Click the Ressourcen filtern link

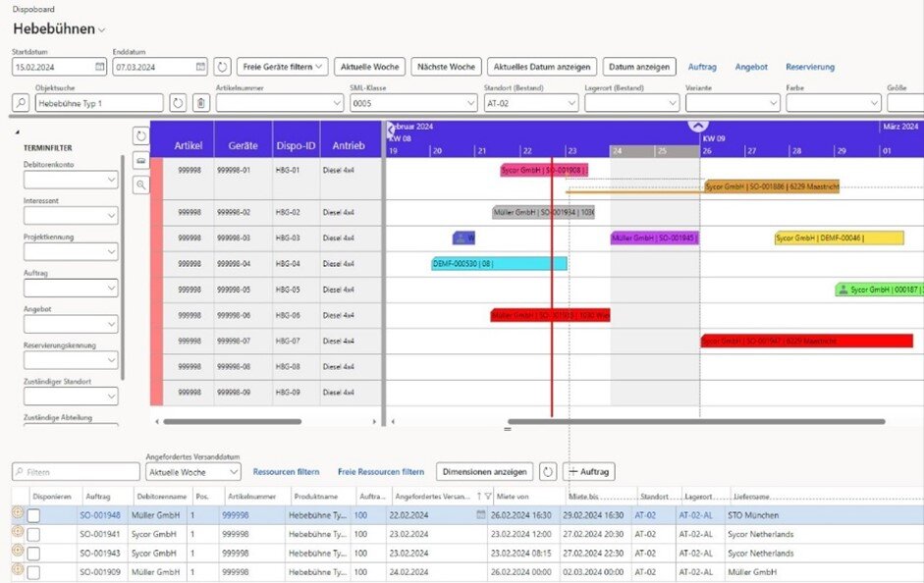click(286, 472)
